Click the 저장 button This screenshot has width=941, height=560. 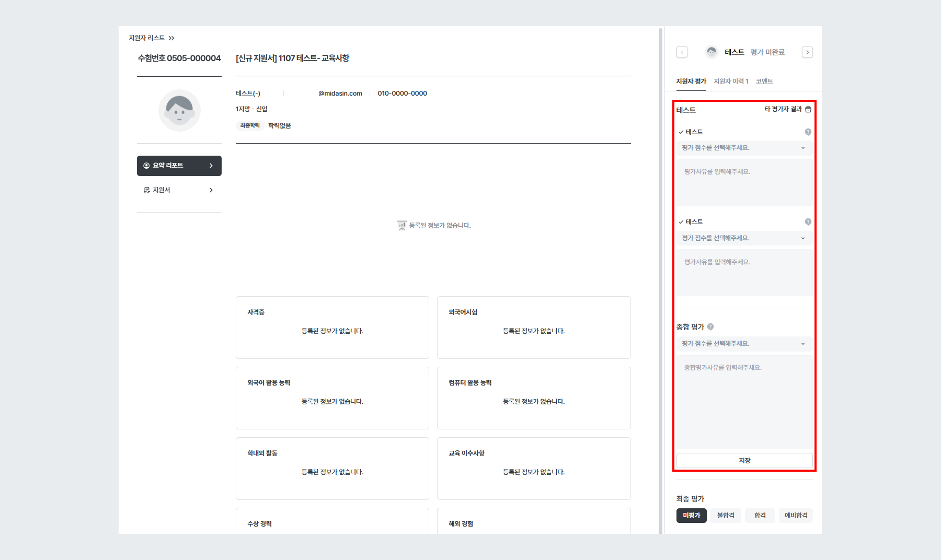pyautogui.click(x=744, y=461)
